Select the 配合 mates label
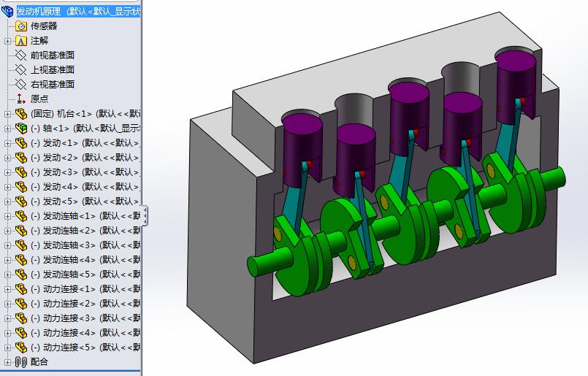 click(x=39, y=363)
